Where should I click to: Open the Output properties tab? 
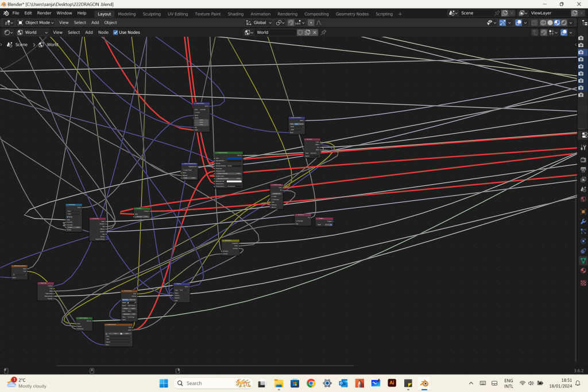coord(583,170)
